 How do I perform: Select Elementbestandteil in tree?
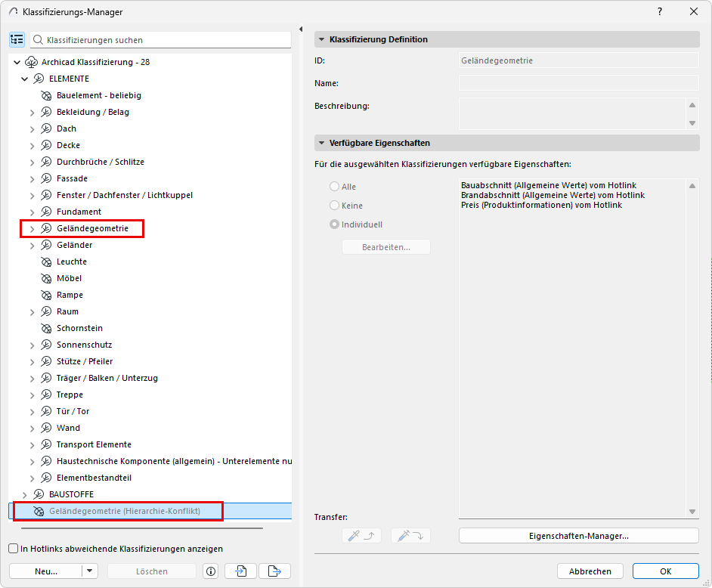[x=94, y=478]
